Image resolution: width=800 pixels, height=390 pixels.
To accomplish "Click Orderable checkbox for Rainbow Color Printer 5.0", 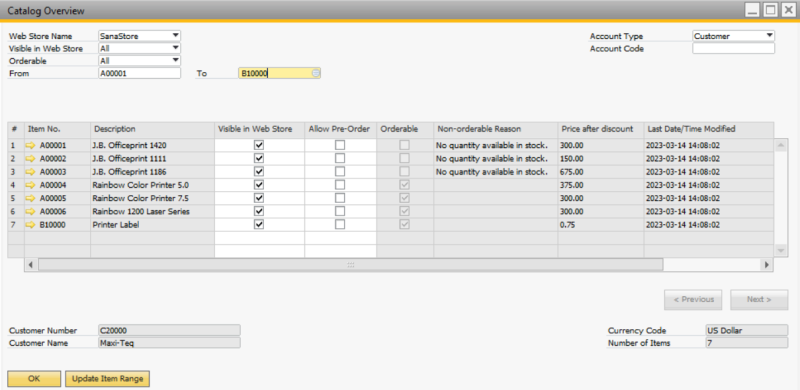I will 405,185.
